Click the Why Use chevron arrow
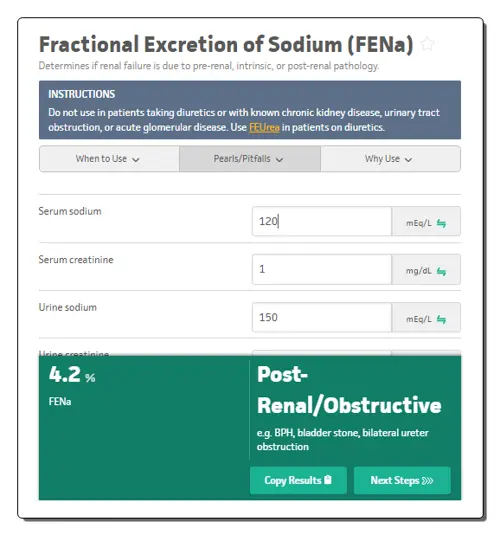The image size is (500, 535). (x=408, y=160)
